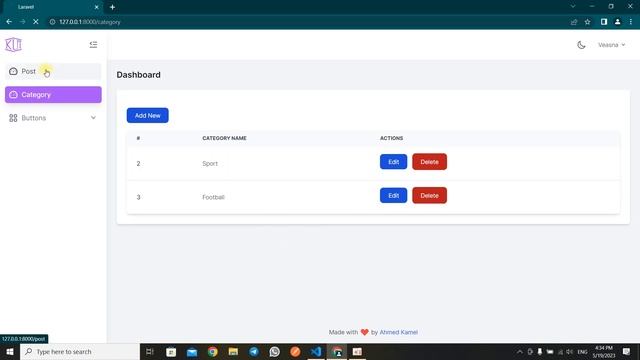Image resolution: width=640 pixels, height=360 pixels.
Task: Open the Veasna user dropdown
Action: click(611, 45)
